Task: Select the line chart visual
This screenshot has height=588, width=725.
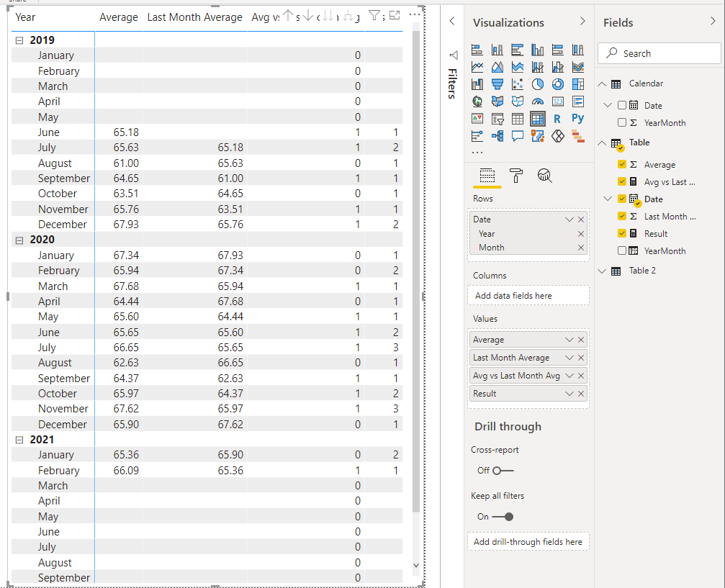Action: click(477, 67)
